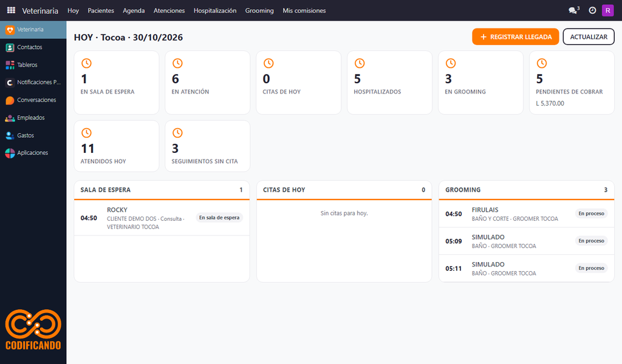Open the Contactos app icon in sidebar

coord(10,47)
